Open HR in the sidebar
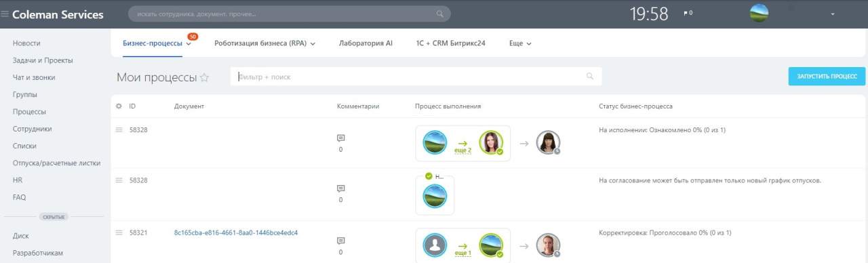 pyautogui.click(x=18, y=180)
